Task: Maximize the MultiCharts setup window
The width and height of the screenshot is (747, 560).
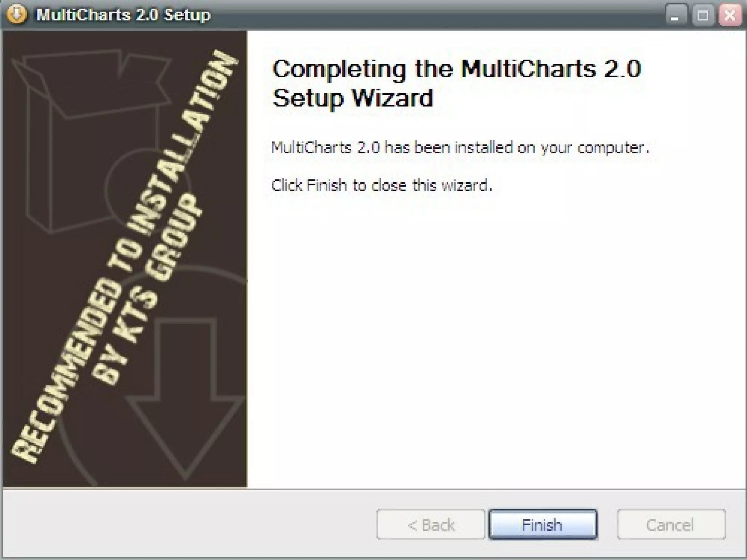Action: point(703,15)
